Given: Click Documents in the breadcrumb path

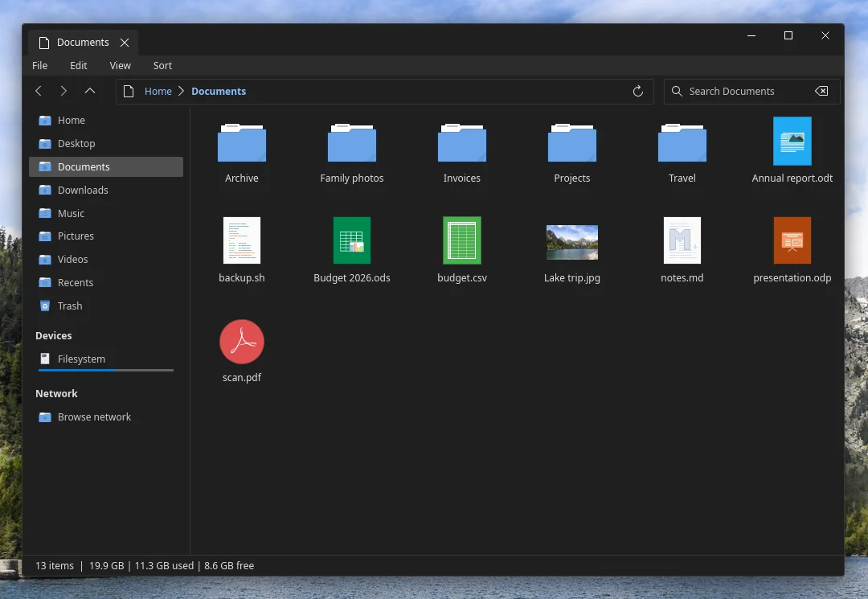Looking at the screenshot, I should point(219,91).
